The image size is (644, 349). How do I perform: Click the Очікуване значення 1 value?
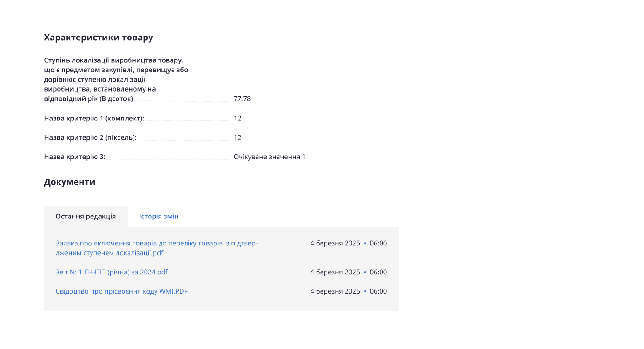tap(269, 157)
